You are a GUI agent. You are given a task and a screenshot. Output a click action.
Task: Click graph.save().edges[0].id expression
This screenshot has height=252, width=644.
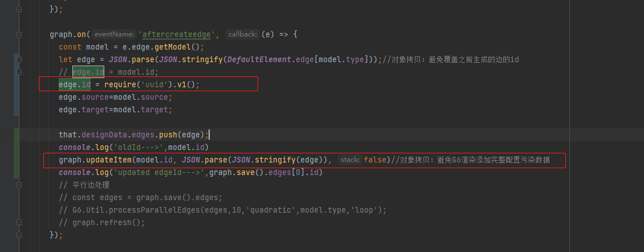(264, 172)
